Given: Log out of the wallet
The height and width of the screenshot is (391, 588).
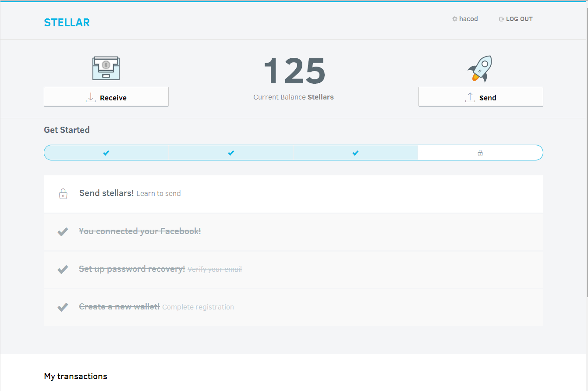Looking at the screenshot, I should [x=516, y=19].
